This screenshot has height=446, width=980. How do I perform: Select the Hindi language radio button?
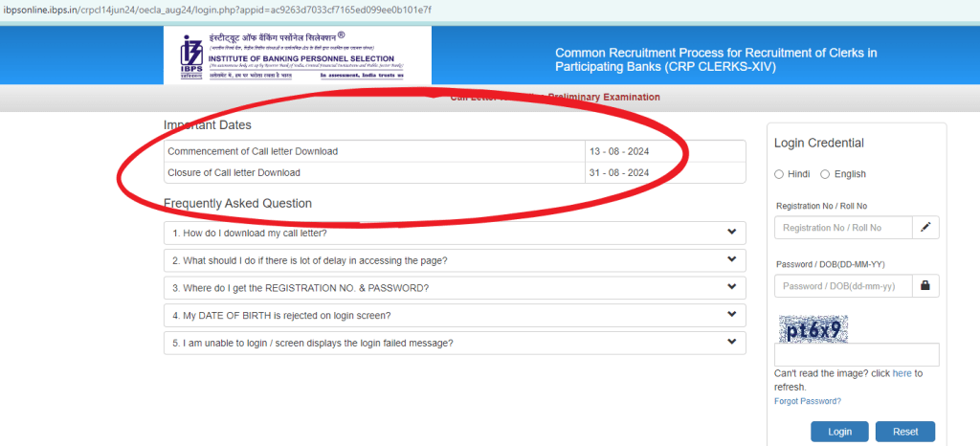[779, 174]
